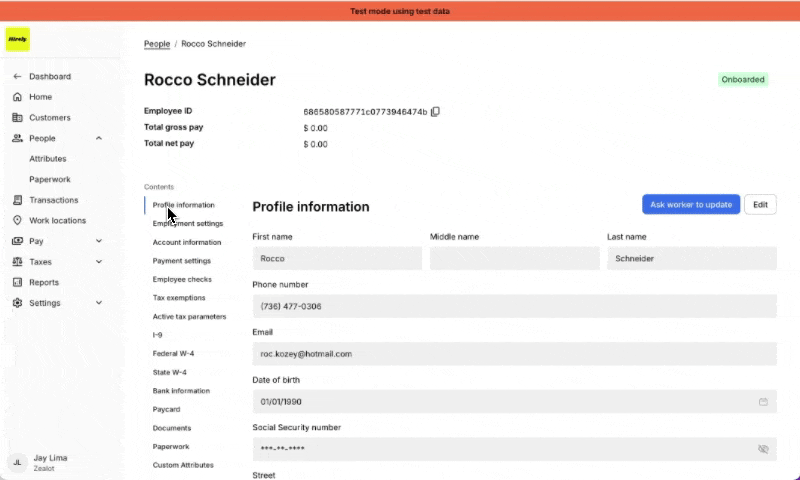Jump to Federal W-4 in Contents

[173, 353]
